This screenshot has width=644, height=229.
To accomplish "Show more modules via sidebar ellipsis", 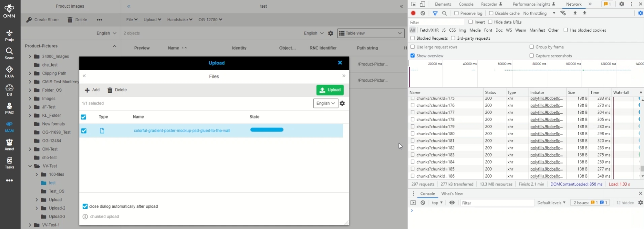I will coord(9,181).
